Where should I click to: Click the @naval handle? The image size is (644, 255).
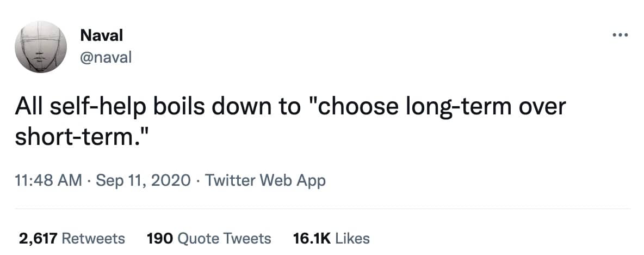pos(106,56)
